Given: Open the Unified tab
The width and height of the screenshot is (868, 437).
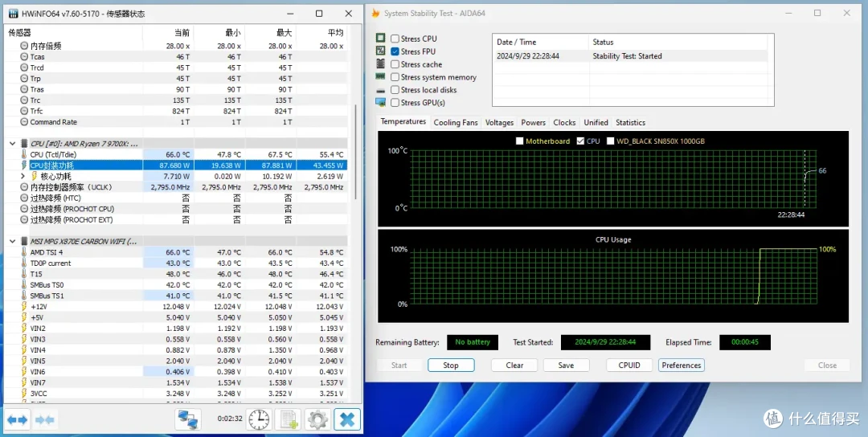Looking at the screenshot, I should pos(596,123).
